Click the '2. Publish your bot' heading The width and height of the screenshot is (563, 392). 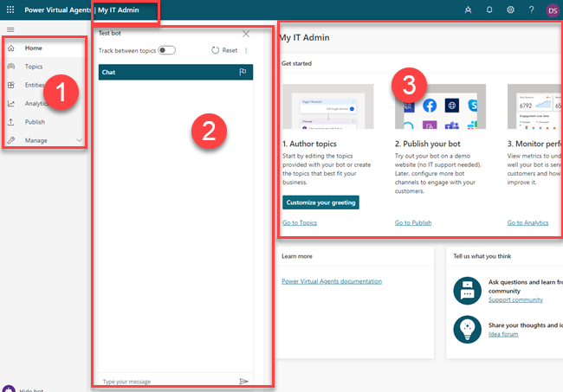(x=427, y=144)
